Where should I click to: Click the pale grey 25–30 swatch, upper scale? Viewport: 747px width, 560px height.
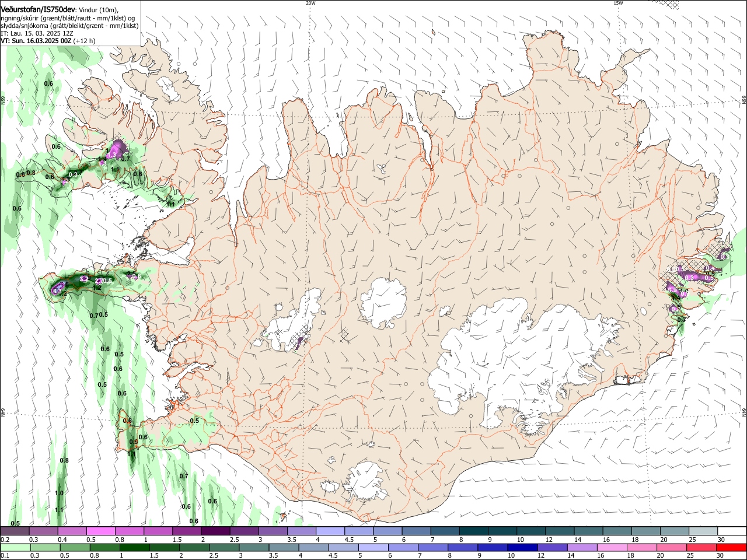click(703, 531)
